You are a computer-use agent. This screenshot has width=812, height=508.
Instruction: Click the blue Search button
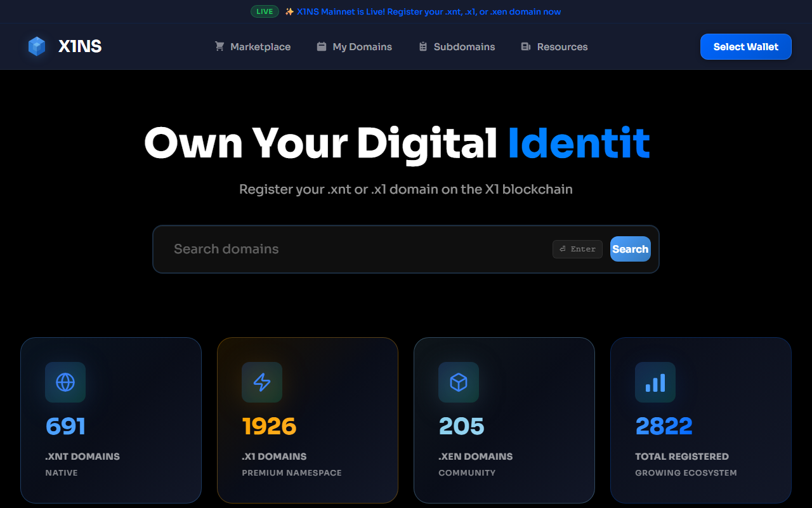click(x=631, y=249)
